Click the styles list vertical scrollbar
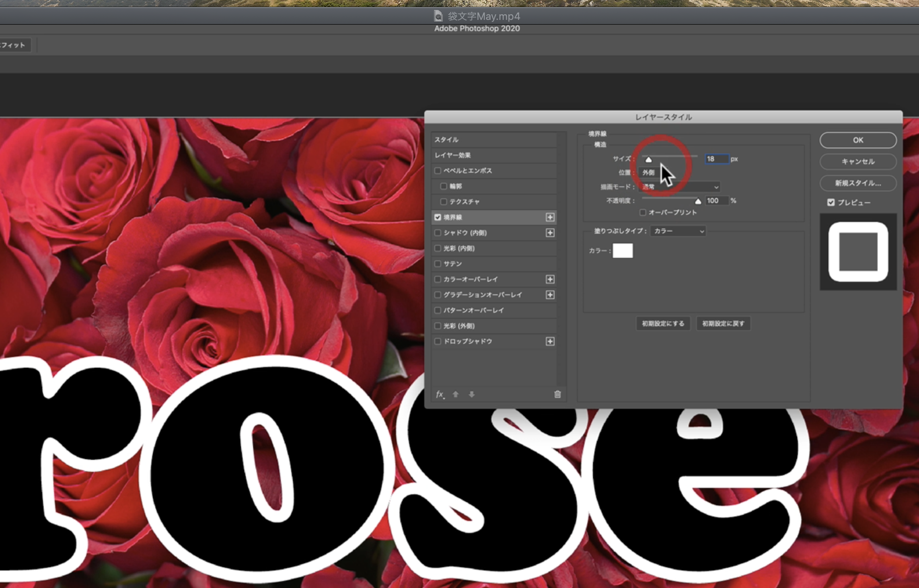 point(561,259)
